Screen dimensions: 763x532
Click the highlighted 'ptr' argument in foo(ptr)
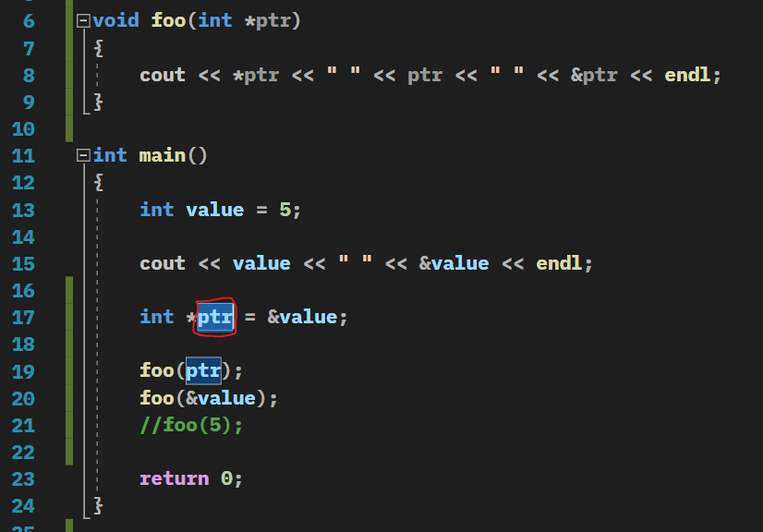203,371
